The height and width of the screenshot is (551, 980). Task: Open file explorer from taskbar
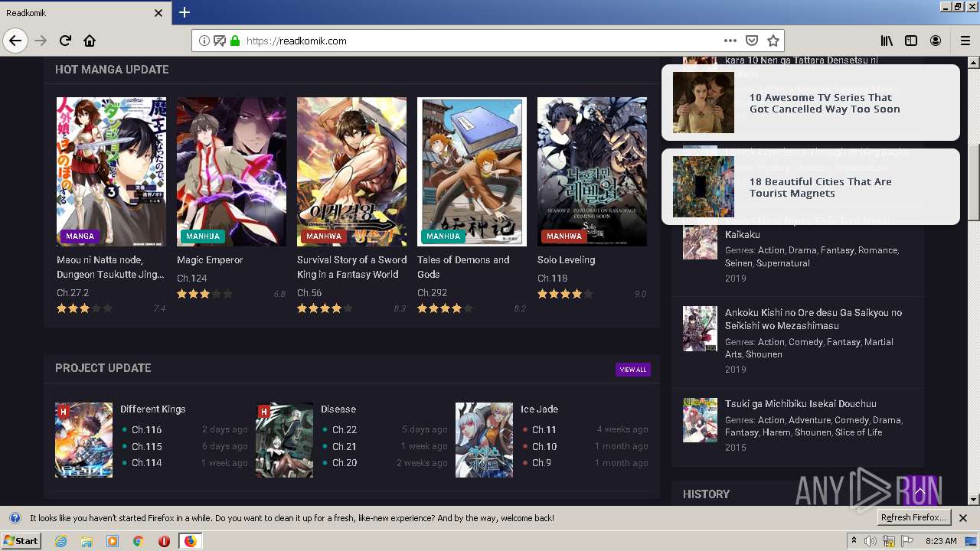click(87, 541)
